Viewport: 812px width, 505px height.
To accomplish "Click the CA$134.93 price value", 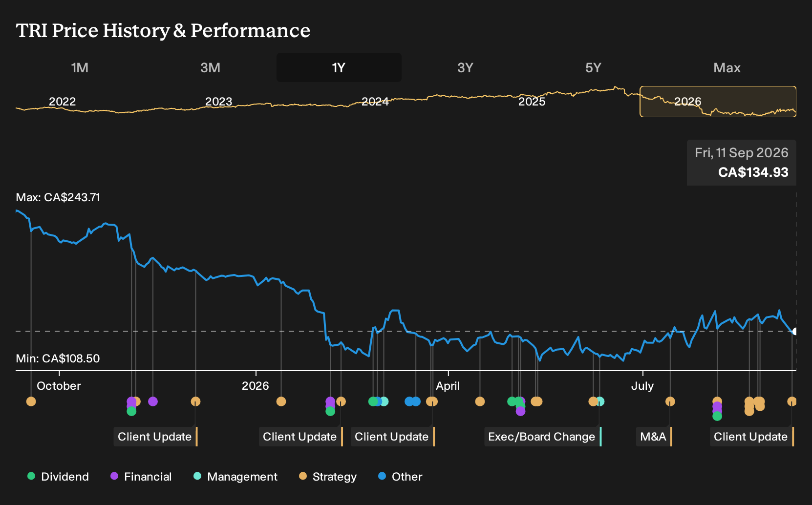I will click(753, 172).
